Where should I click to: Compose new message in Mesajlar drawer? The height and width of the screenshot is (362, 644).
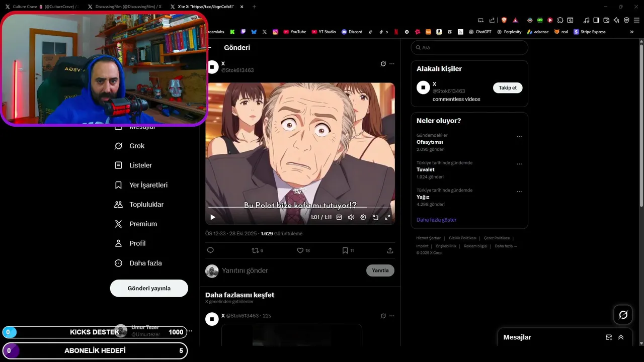point(609,337)
